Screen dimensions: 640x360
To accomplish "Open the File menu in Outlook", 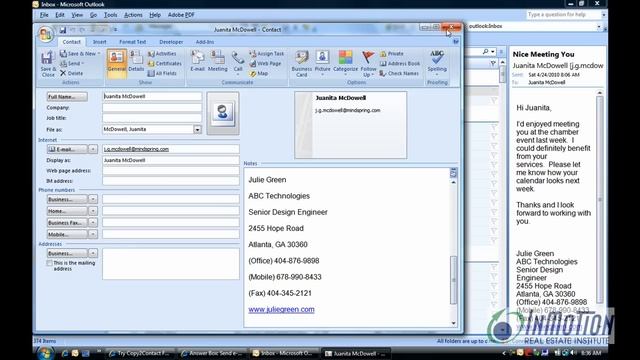I will click(x=44, y=15).
